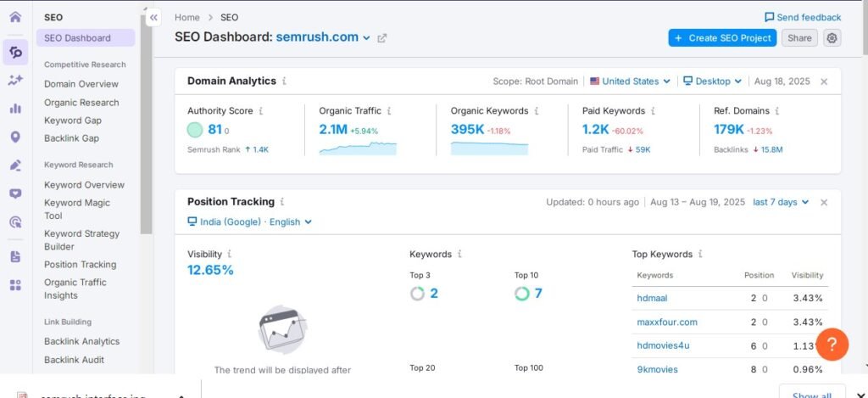The width and height of the screenshot is (868, 398).
Task: Open Keyword Magic Tool in sidebar
Action: pyautogui.click(x=77, y=209)
